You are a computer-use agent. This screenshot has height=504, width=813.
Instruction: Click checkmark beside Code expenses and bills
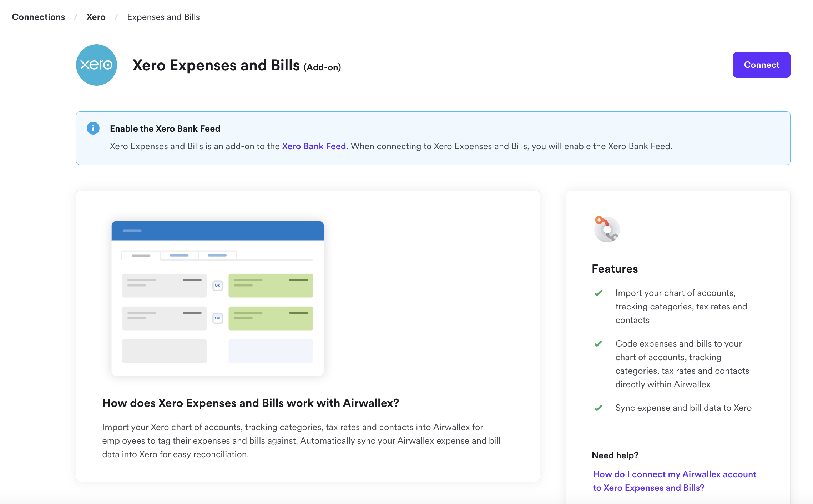(x=599, y=344)
